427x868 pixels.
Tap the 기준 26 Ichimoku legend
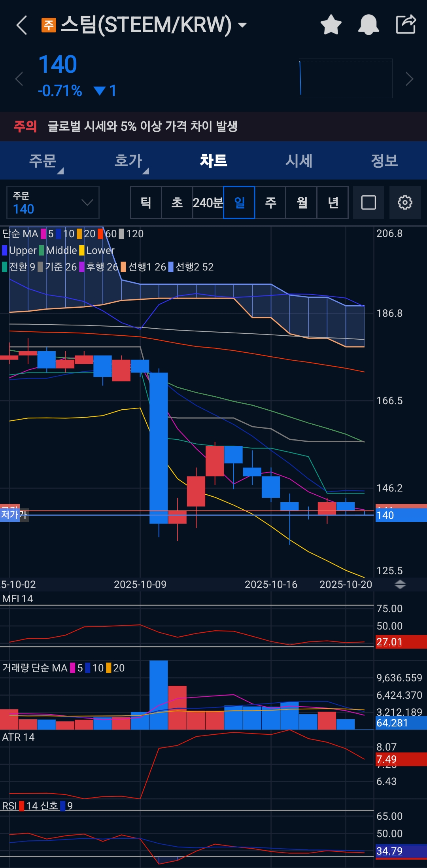[x=57, y=267]
